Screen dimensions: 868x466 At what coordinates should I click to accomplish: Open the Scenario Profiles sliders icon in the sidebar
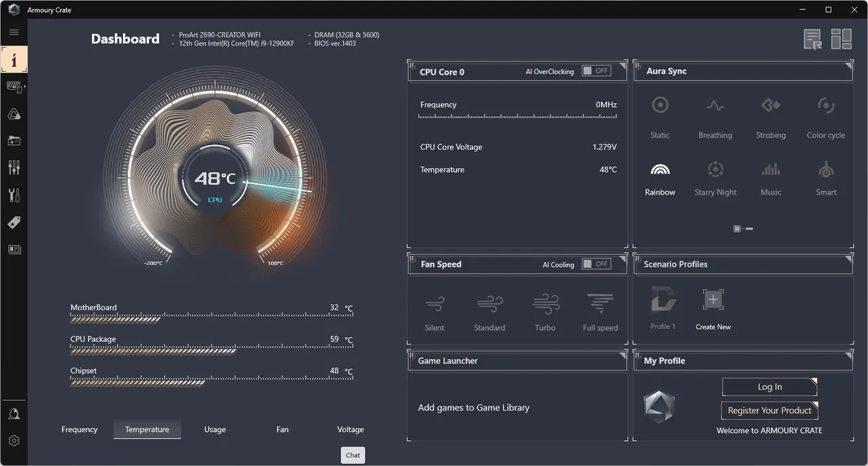click(x=14, y=168)
